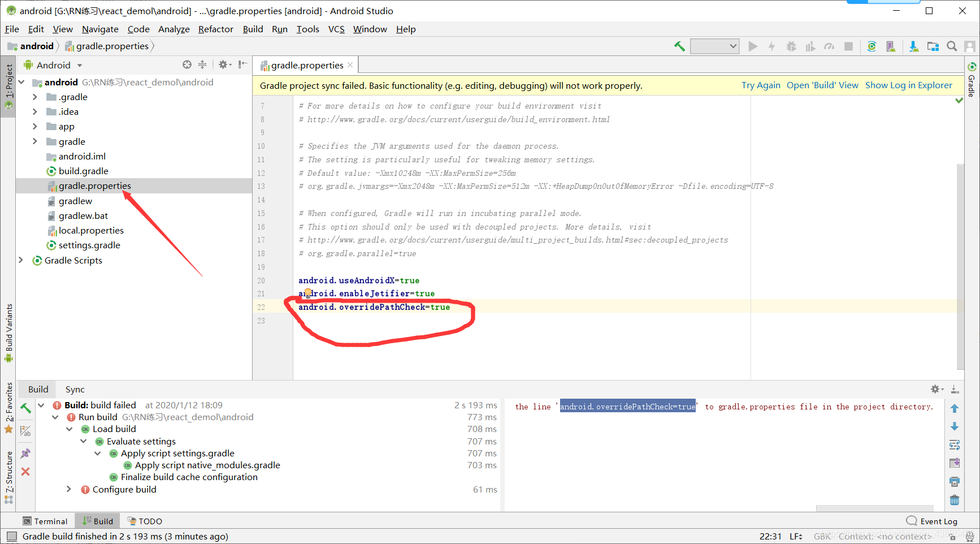Open Build panel settings gear
The image size is (980, 544).
tap(937, 389)
